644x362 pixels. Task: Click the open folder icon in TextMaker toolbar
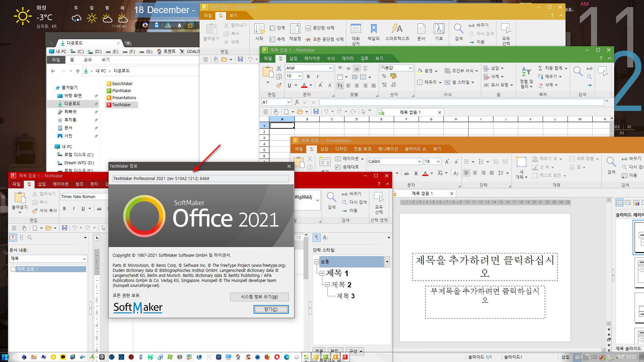48,228
